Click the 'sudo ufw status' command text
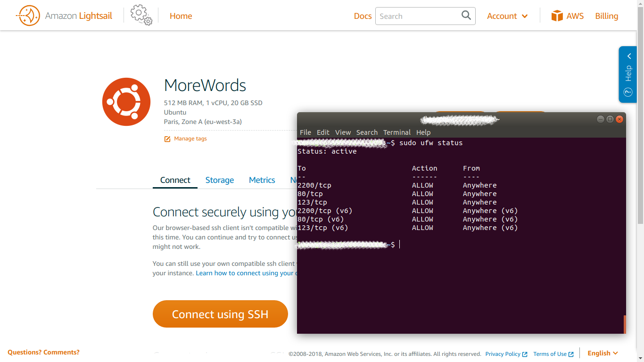644x362 pixels. coord(431,143)
